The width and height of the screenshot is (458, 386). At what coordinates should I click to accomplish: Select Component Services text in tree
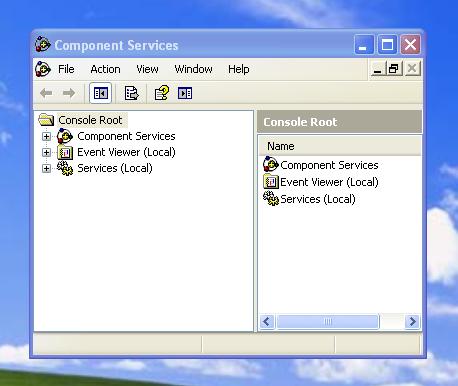click(126, 136)
